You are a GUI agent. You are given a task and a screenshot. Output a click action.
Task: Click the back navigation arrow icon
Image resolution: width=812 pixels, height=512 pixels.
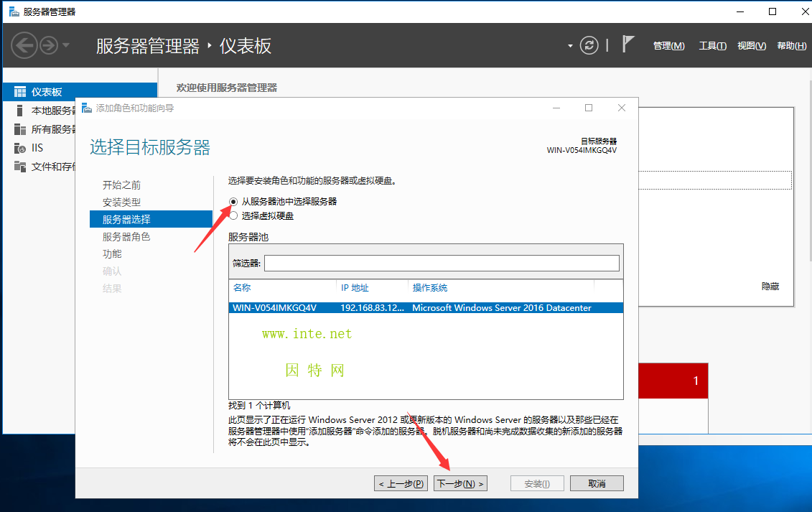pos(24,46)
